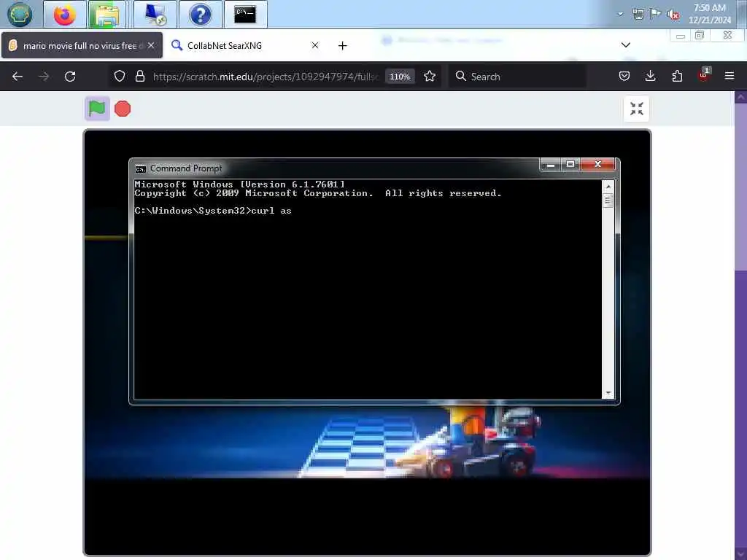Maximize the Command Prompt window
The image size is (747, 560).
[570, 164]
